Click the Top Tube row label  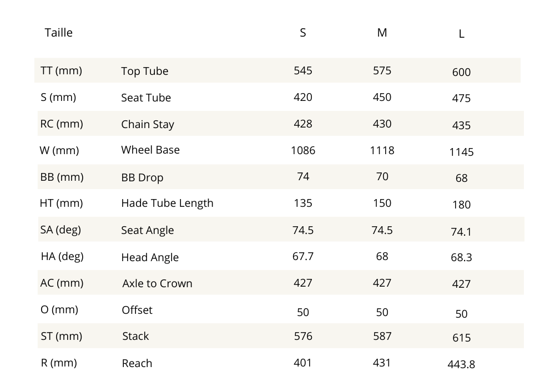coord(144,71)
